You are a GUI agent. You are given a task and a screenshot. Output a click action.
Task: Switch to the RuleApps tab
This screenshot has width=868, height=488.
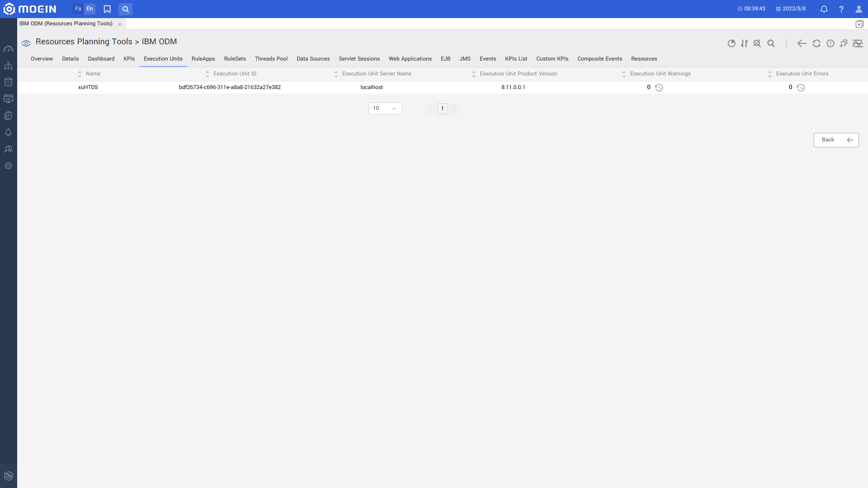(x=203, y=59)
